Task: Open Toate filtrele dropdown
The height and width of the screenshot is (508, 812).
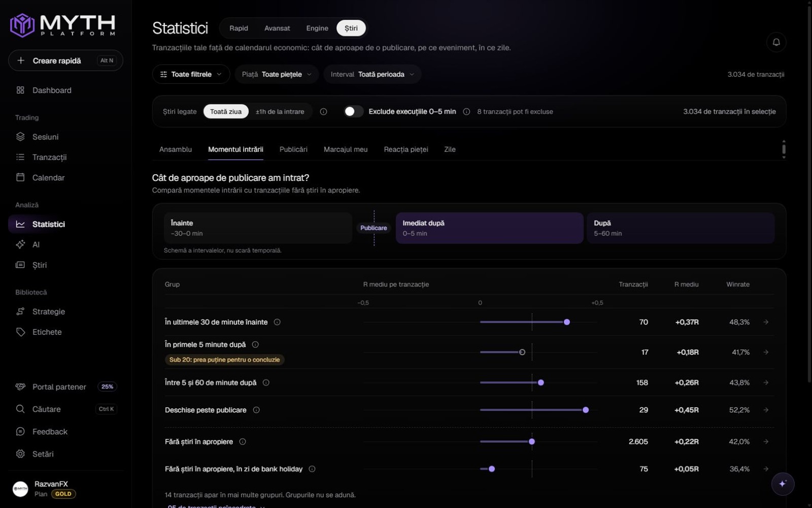Action: pyautogui.click(x=191, y=74)
